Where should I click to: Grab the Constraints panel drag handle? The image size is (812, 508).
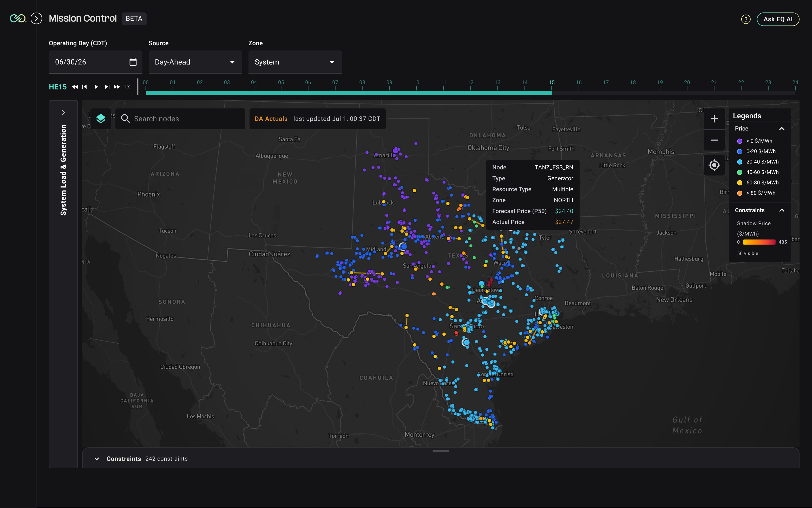[x=440, y=451]
